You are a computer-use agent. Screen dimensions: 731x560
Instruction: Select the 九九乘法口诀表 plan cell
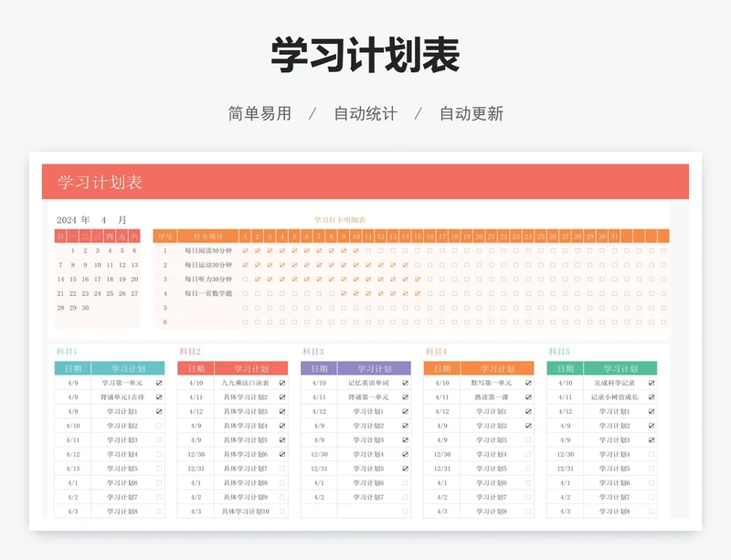[x=245, y=383]
